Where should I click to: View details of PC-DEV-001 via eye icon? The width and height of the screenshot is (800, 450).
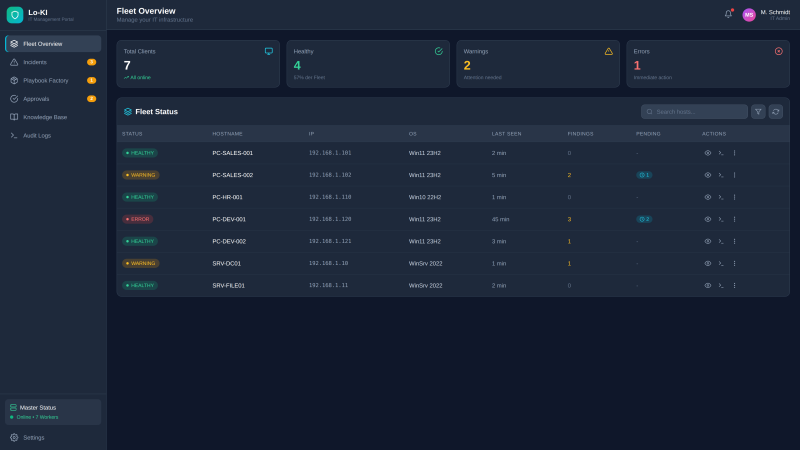coord(708,219)
